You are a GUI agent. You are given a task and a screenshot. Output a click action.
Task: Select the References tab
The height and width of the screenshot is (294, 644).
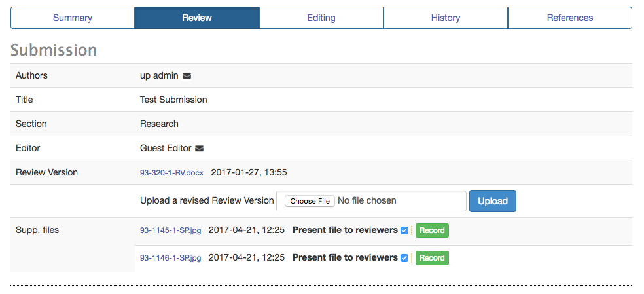pos(570,18)
